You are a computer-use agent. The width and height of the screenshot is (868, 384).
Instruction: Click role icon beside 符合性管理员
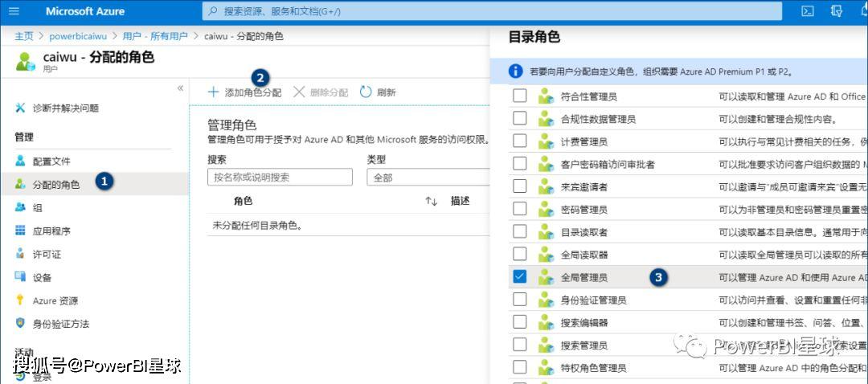pyautogui.click(x=546, y=96)
